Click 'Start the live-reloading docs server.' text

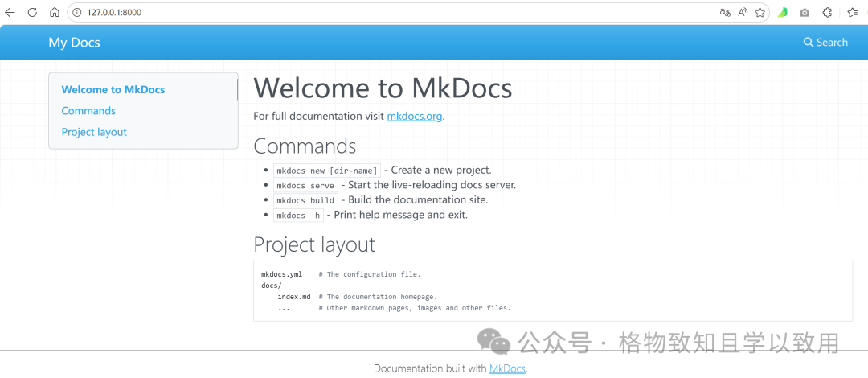pos(432,185)
